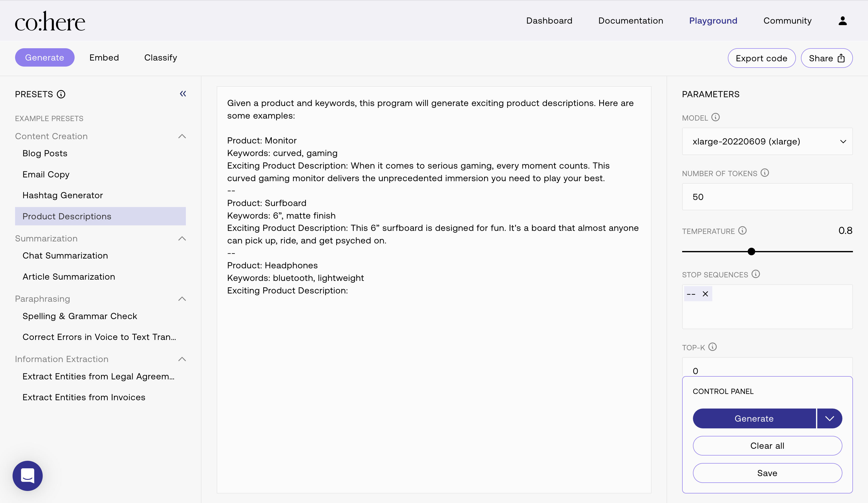The height and width of the screenshot is (503, 868).
Task: Click the Presets info icon
Action: click(x=61, y=94)
